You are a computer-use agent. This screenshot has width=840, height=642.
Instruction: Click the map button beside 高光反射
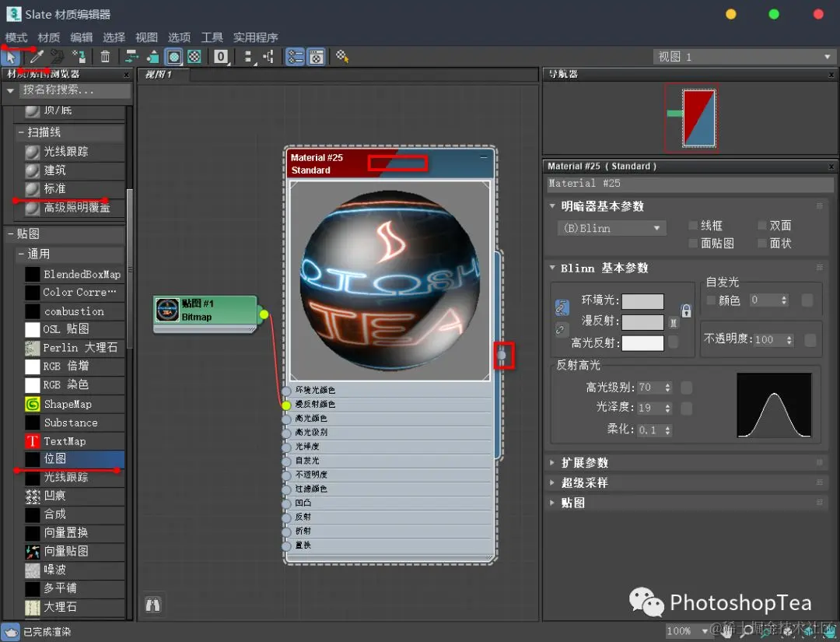pos(674,342)
